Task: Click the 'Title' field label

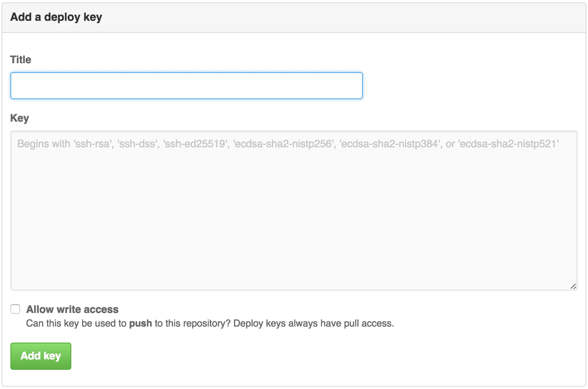Action: [x=21, y=60]
